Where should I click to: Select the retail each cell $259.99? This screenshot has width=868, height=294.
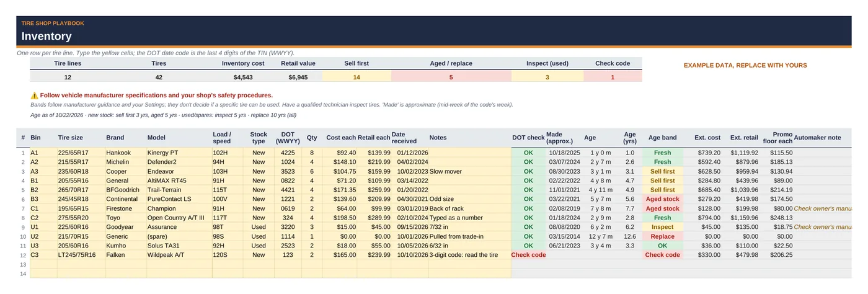374,190
